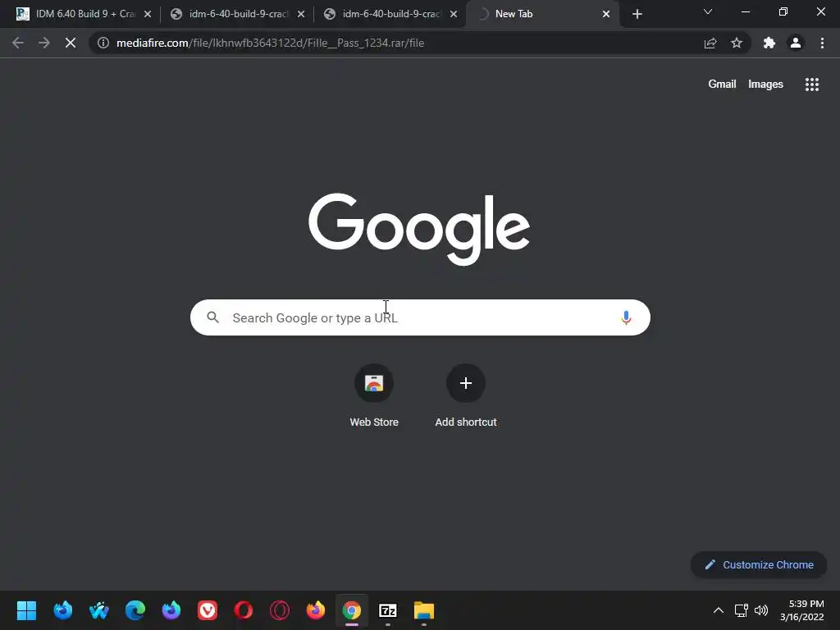Image resolution: width=840 pixels, height=630 pixels.
Task: Go back to the previous page
Action: [18, 43]
